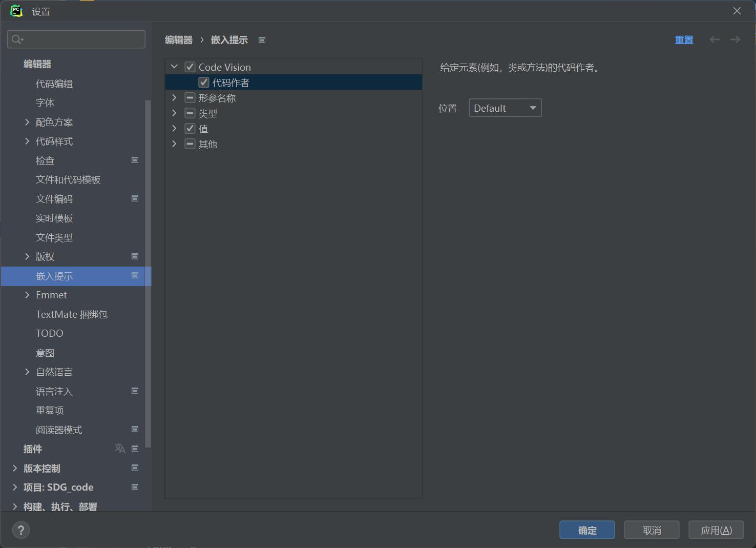The image size is (756, 548).
Task: Collapse the Code Vision tree node
Action: click(174, 67)
